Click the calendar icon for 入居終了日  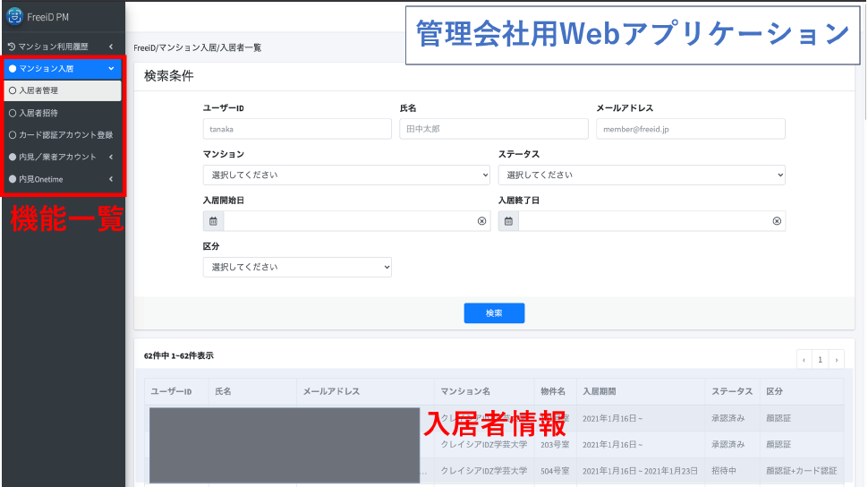(508, 221)
